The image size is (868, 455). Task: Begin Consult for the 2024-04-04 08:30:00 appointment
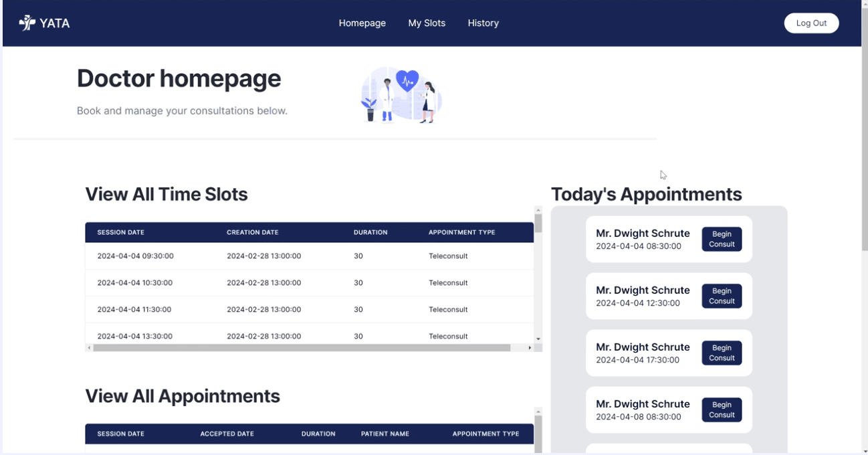tap(722, 240)
